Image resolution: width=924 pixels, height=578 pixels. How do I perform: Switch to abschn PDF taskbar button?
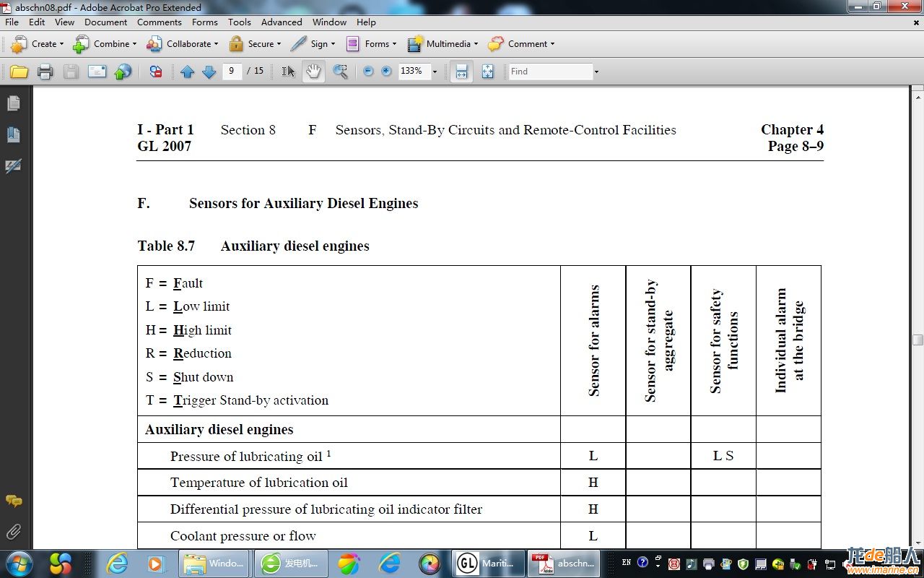563,564
